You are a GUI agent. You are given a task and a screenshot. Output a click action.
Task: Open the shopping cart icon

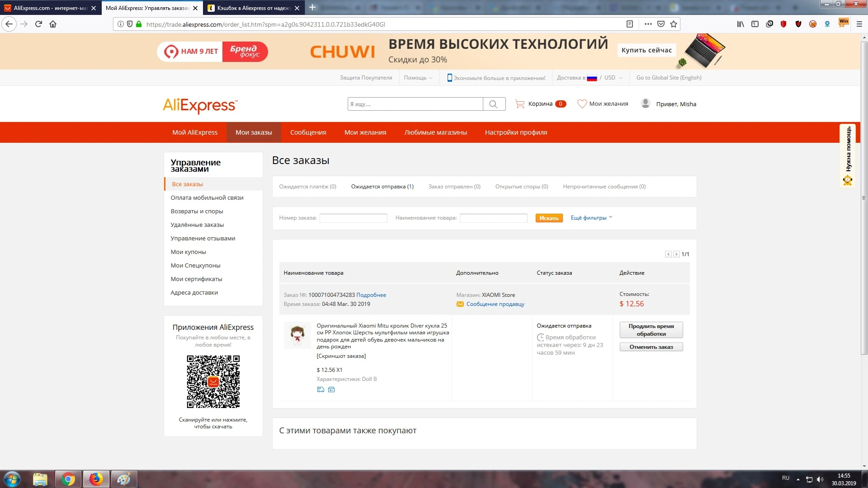tap(520, 104)
